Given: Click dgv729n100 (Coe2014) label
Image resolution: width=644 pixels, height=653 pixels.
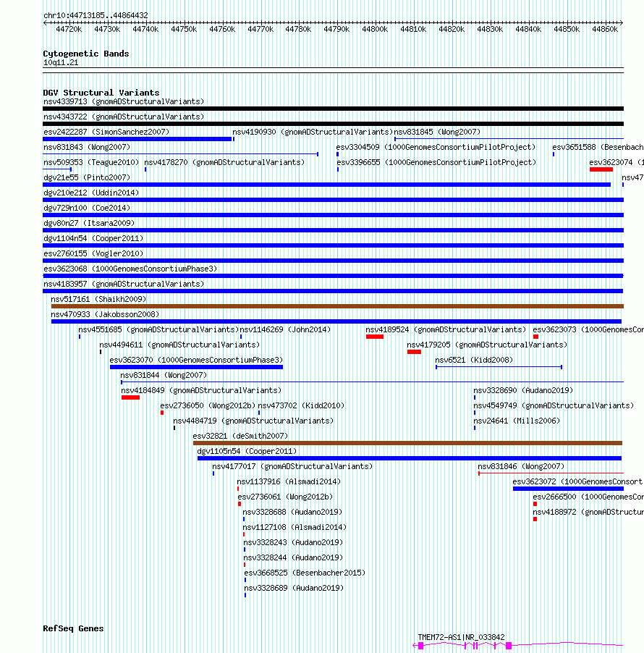Looking at the screenshot, I should [x=87, y=208].
